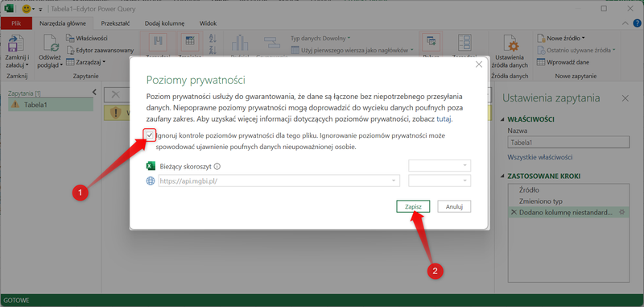Open Edytor zaawansowany
Image resolution: width=644 pixels, height=307 pixels.
coord(100,50)
